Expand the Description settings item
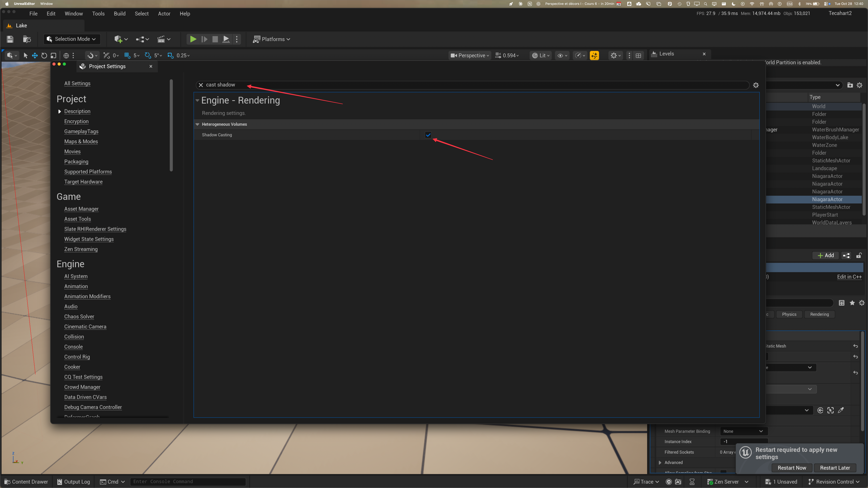 60,111
